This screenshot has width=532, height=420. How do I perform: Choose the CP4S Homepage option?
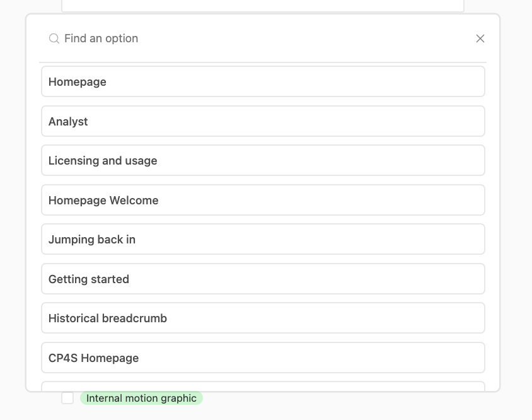263,358
